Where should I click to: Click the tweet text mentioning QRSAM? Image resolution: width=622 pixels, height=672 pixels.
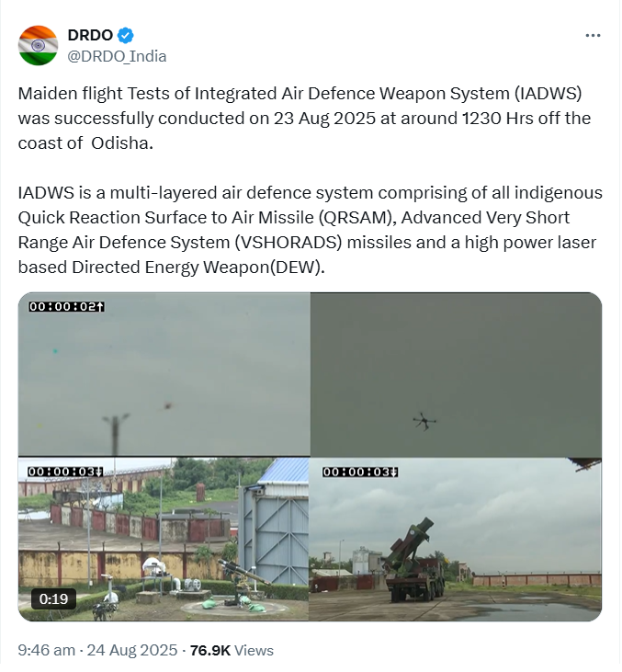point(311,230)
